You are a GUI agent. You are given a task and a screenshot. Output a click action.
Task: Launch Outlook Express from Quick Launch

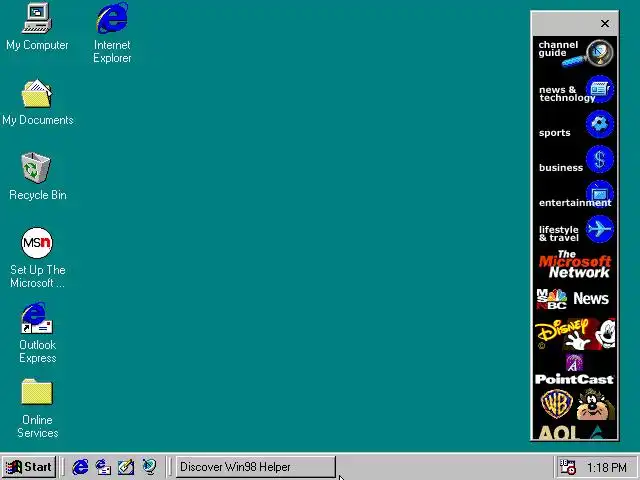[103, 467]
